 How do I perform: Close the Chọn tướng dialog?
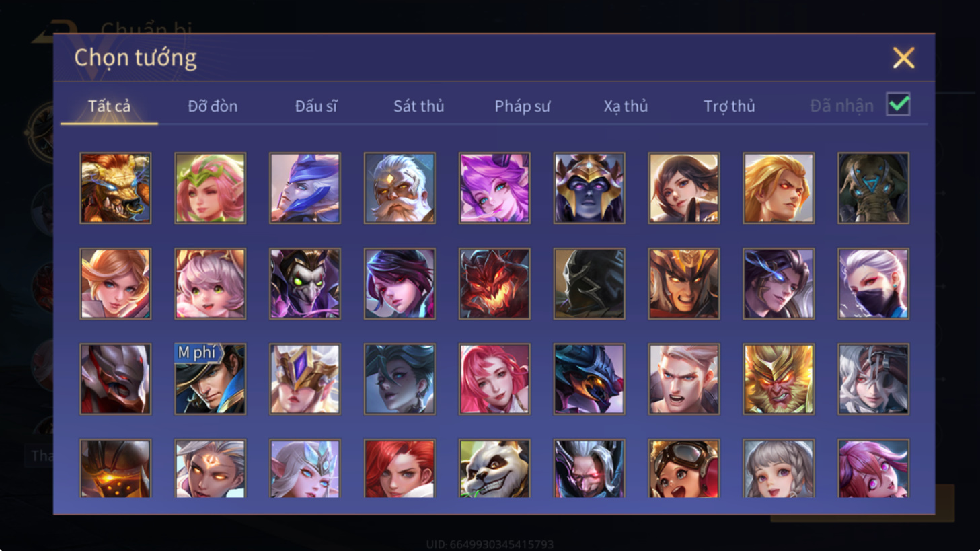pos(903,58)
